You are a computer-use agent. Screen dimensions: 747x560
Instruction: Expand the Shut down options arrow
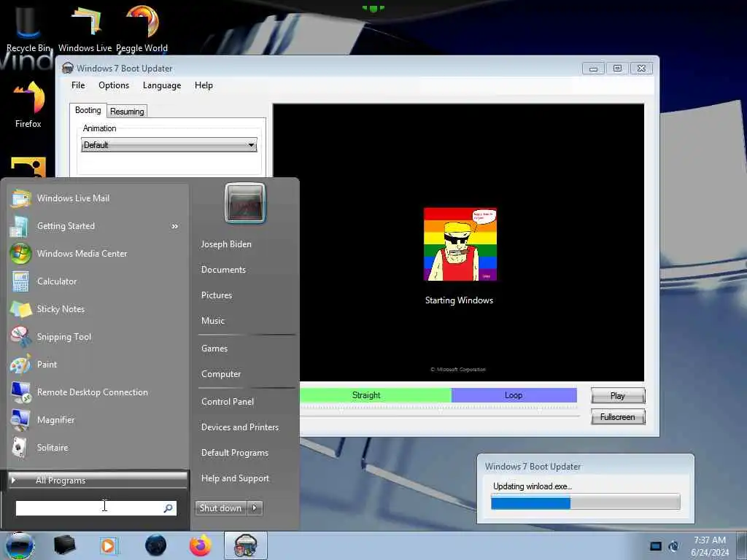(x=255, y=508)
